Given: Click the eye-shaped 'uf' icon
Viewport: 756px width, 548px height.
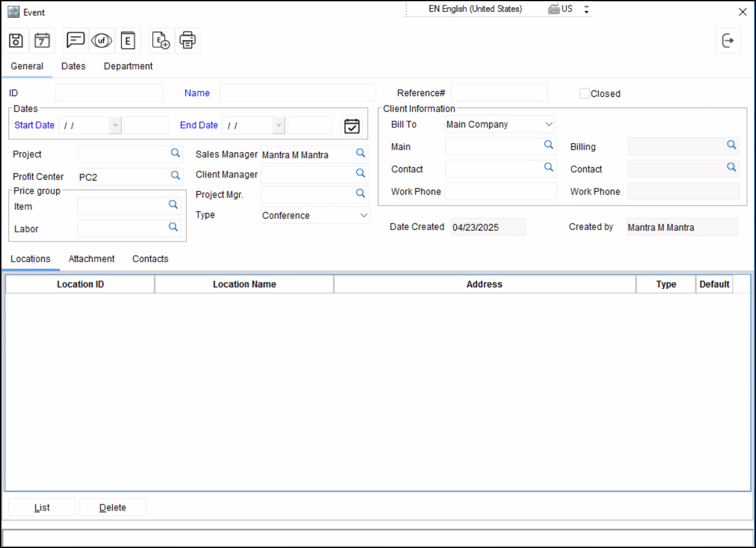Looking at the screenshot, I should click(102, 41).
